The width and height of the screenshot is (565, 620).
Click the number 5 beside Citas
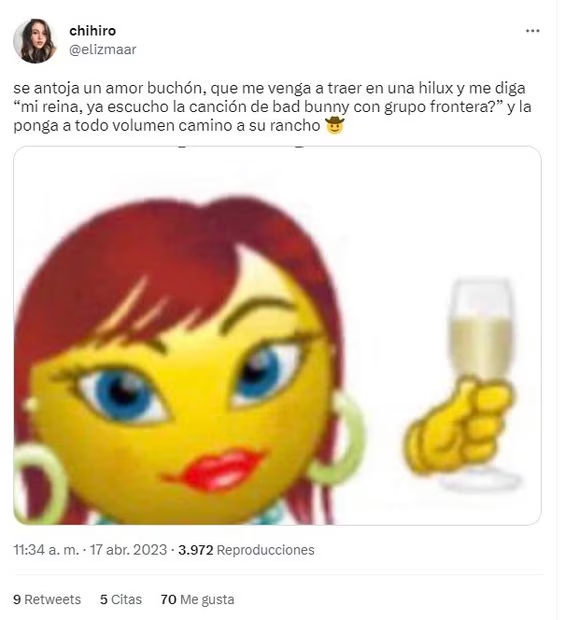click(x=104, y=599)
